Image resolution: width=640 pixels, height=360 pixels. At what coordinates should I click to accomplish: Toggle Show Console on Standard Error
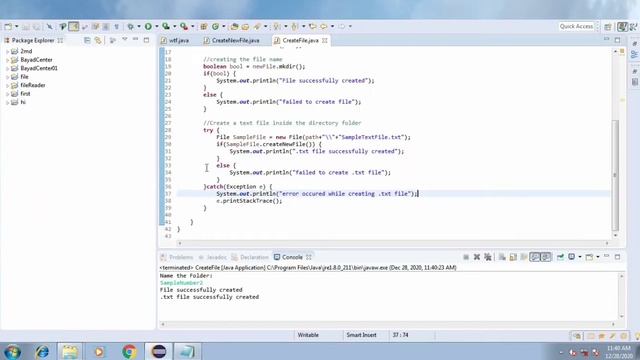(546, 257)
